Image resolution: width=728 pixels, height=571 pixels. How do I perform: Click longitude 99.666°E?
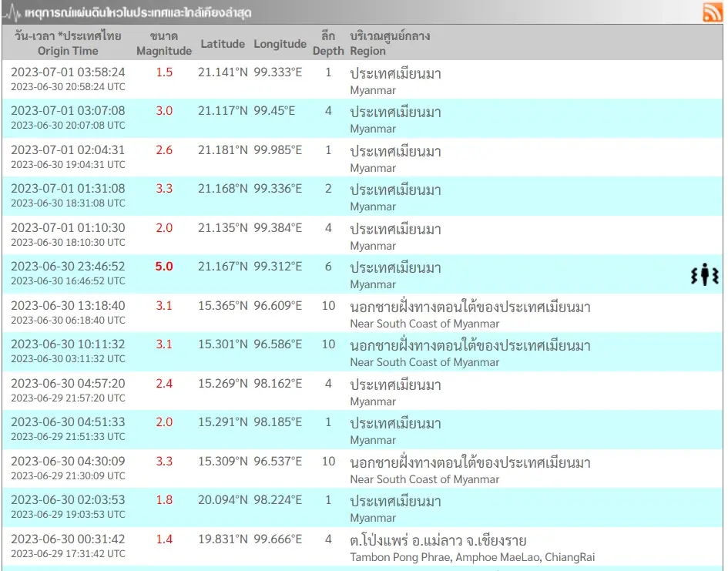click(x=277, y=539)
